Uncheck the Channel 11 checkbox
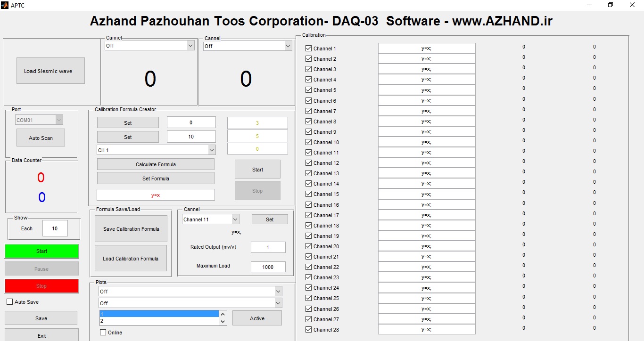The width and height of the screenshot is (644, 341). [308, 152]
